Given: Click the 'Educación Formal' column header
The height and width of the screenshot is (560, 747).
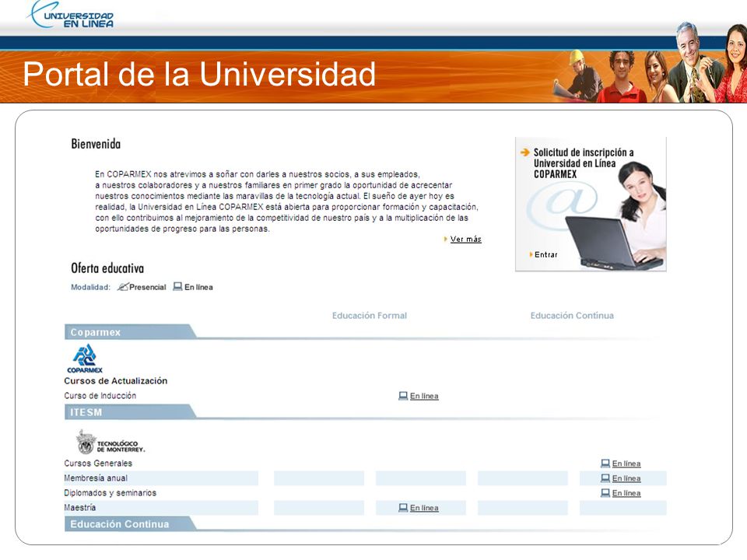Looking at the screenshot, I should coord(370,315).
